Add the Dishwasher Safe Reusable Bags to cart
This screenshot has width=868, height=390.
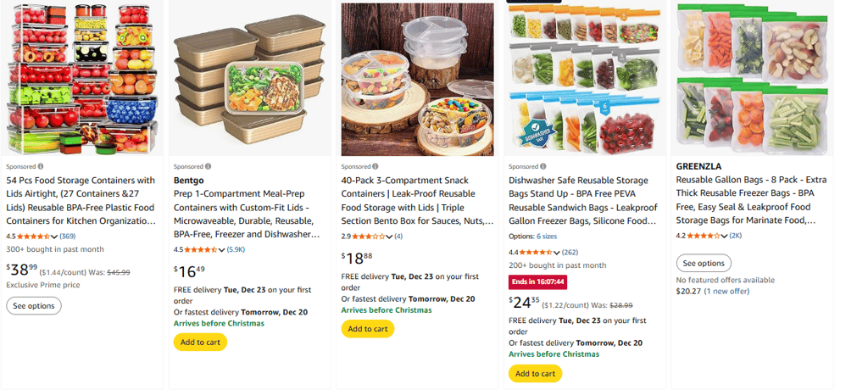click(535, 373)
